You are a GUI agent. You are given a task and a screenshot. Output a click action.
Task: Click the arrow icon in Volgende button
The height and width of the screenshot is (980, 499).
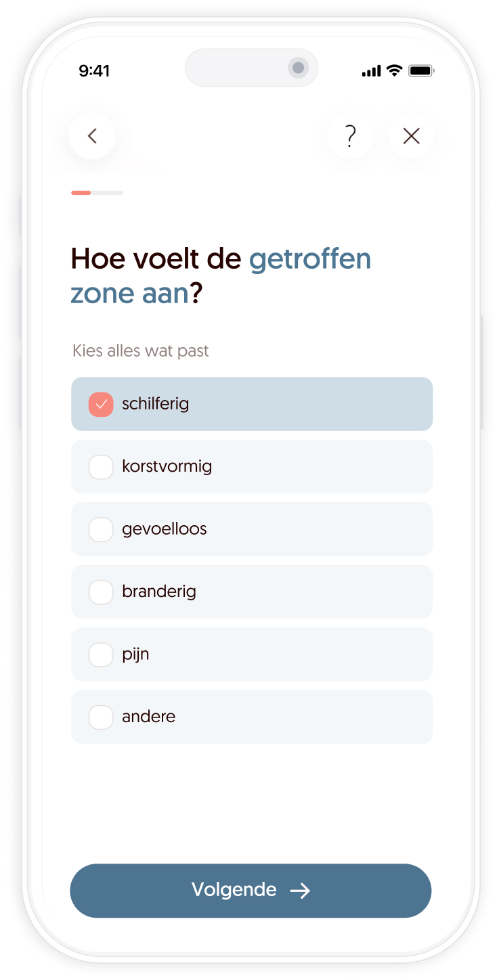click(300, 891)
